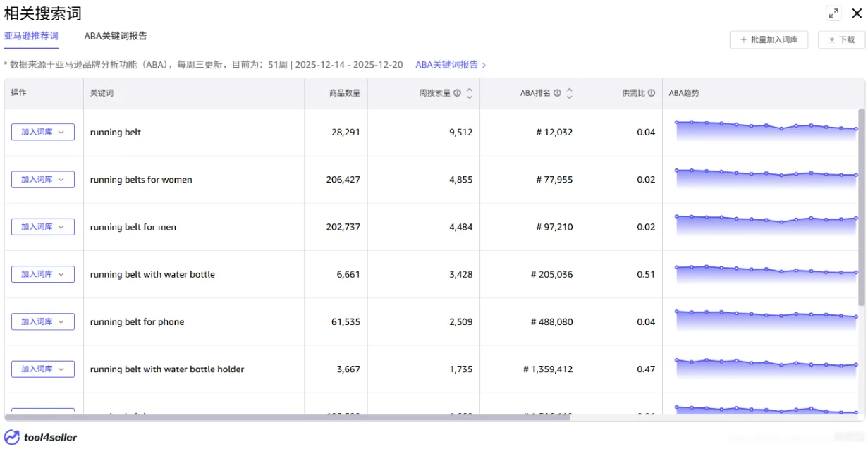Click the info icon beside 供需比
The image size is (868, 449).
(652, 93)
